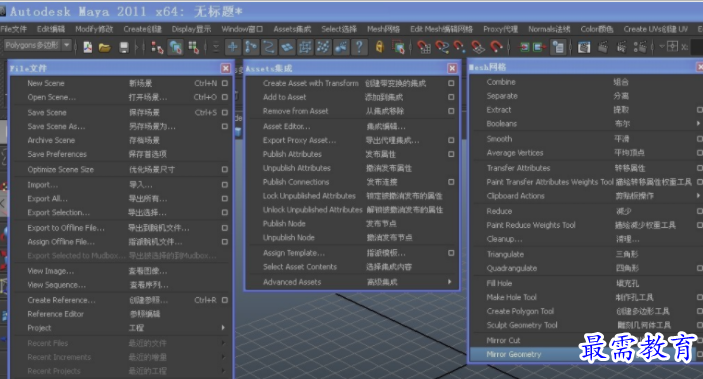The width and height of the screenshot is (703, 379).
Task: Open the Normals menu
Action: tap(549, 29)
